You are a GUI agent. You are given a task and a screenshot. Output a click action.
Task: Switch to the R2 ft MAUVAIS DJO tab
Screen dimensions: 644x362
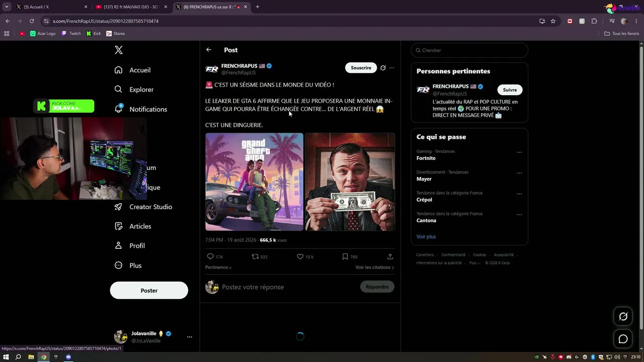[x=132, y=7]
